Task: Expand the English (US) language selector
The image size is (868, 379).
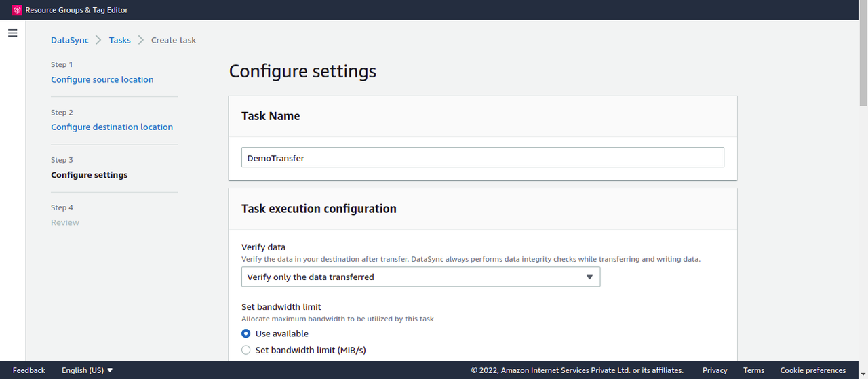Action: (87, 370)
